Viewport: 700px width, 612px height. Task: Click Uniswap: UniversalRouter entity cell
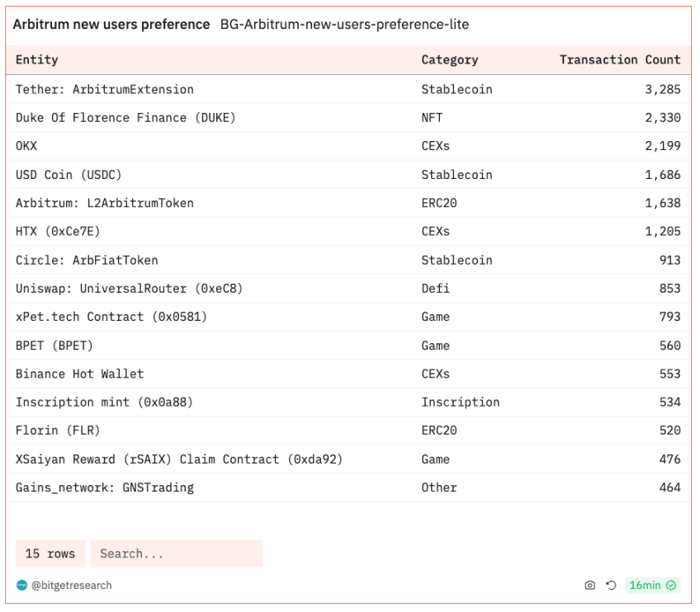(129, 289)
